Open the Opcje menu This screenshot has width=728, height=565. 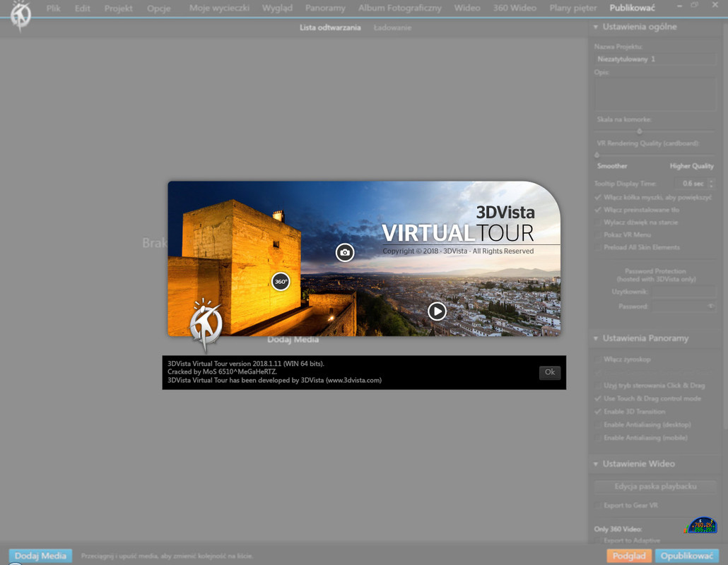click(159, 8)
